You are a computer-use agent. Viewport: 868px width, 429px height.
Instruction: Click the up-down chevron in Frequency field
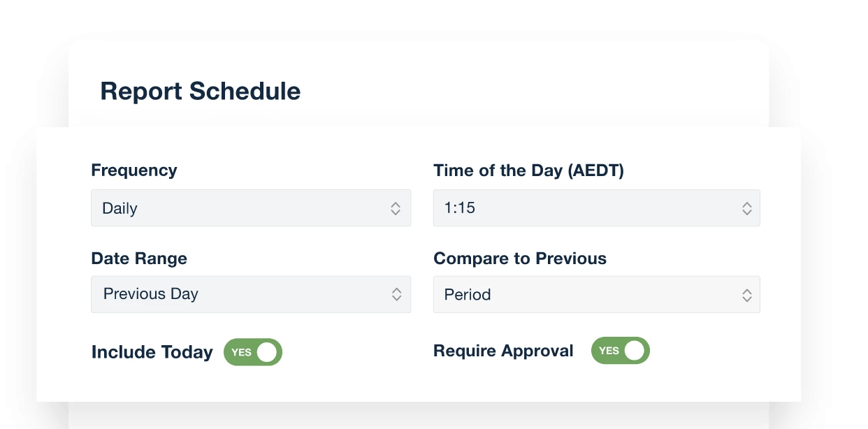pos(396,208)
